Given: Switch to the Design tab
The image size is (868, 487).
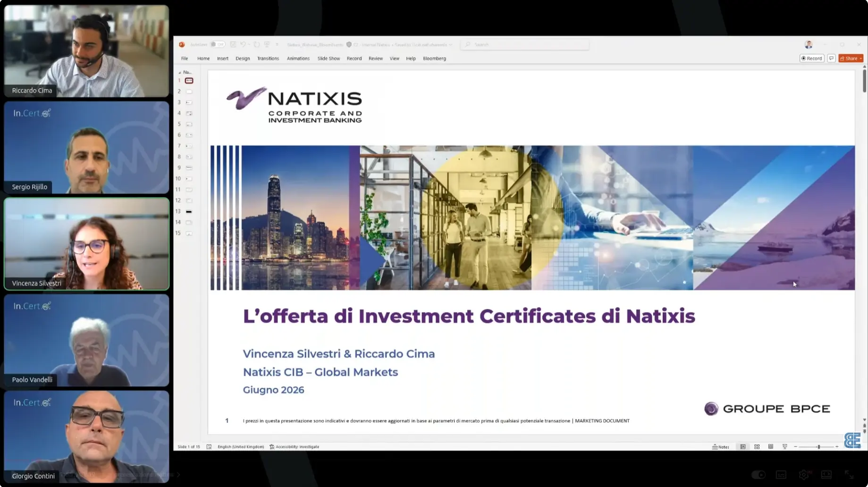Looking at the screenshot, I should (243, 59).
